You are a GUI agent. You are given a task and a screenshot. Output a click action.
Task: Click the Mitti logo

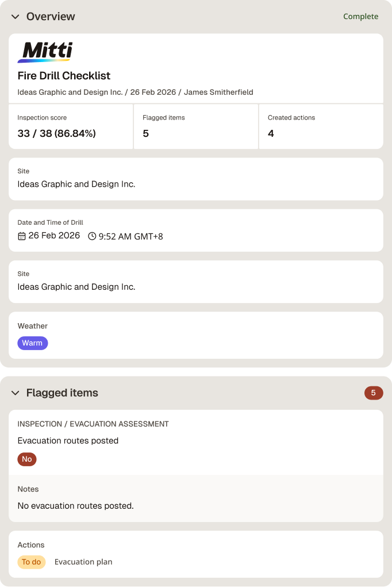[45, 52]
